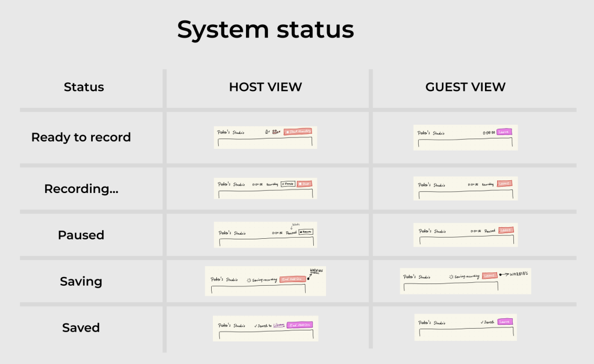This screenshot has height=364, width=594.
Task: Open the Library link in Saved host view
Action: point(279,325)
